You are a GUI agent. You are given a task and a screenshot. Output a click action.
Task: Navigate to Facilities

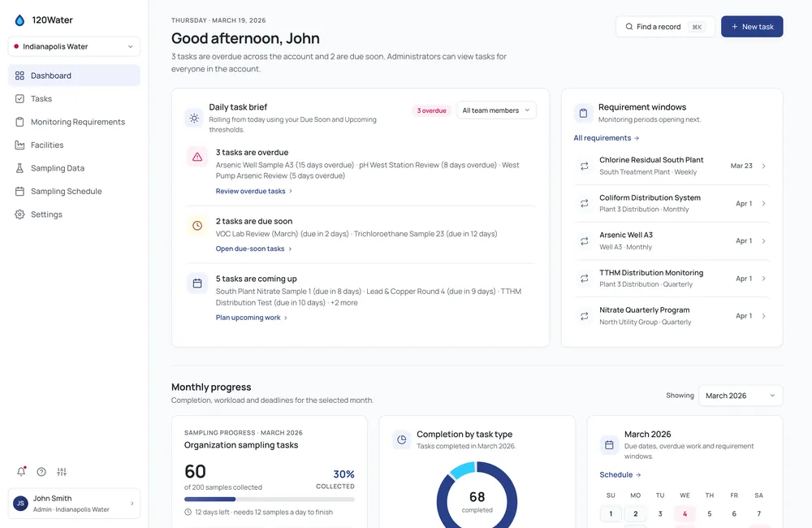coord(74,145)
